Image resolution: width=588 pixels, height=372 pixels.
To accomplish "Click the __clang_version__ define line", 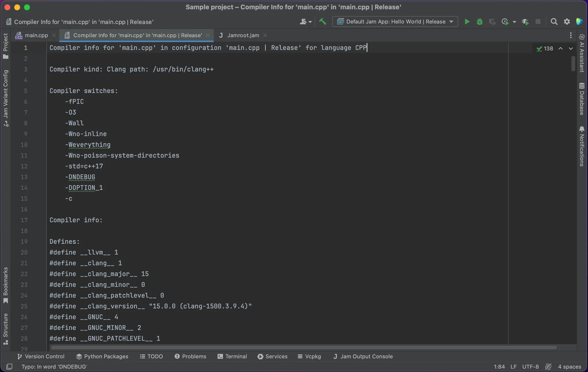I will [x=150, y=306].
